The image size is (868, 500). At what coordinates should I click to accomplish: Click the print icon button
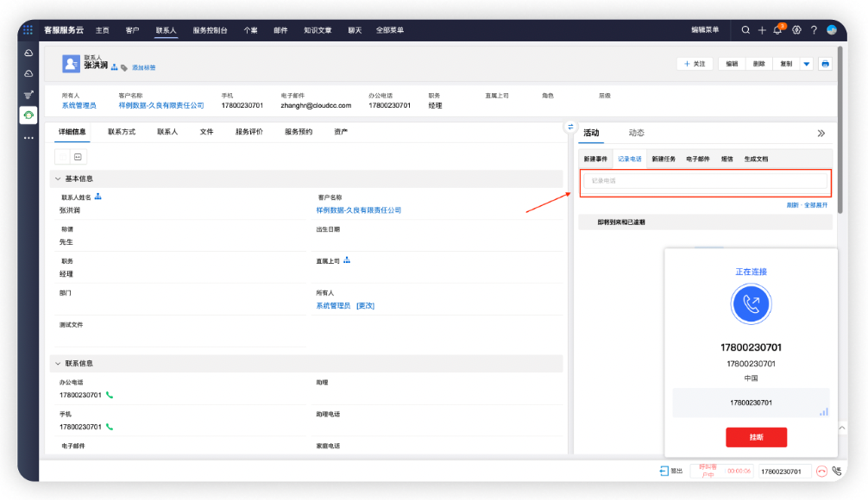pos(825,64)
